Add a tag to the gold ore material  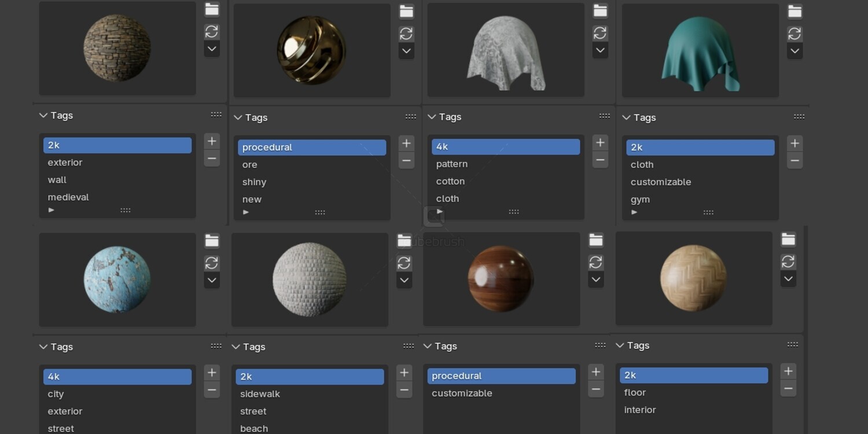click(x=406, y=144)
